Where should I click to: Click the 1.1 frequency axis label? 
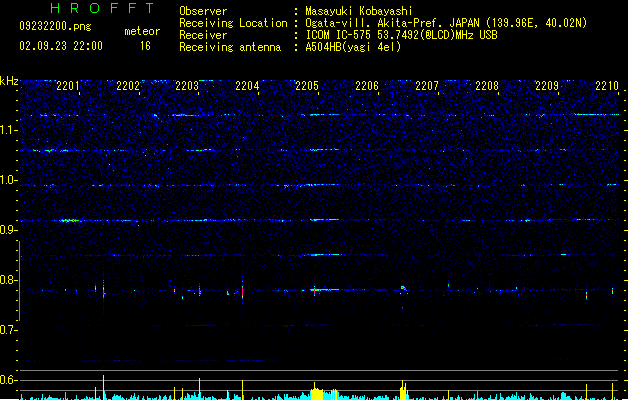[9, 130]
